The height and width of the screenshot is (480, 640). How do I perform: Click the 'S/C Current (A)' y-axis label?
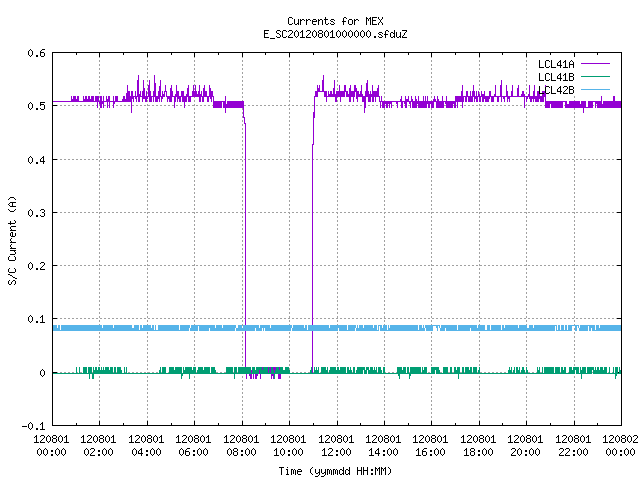tap(12, 240)
